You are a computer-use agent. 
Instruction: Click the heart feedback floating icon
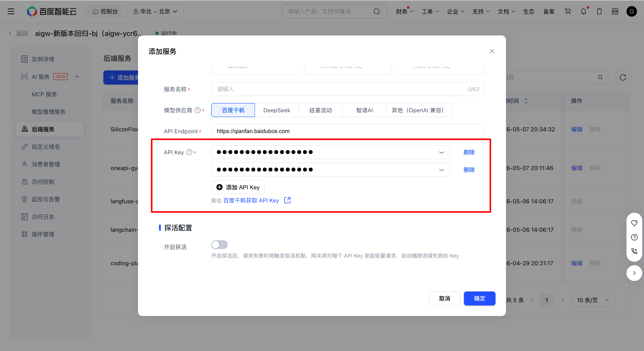tap(634, 223)
